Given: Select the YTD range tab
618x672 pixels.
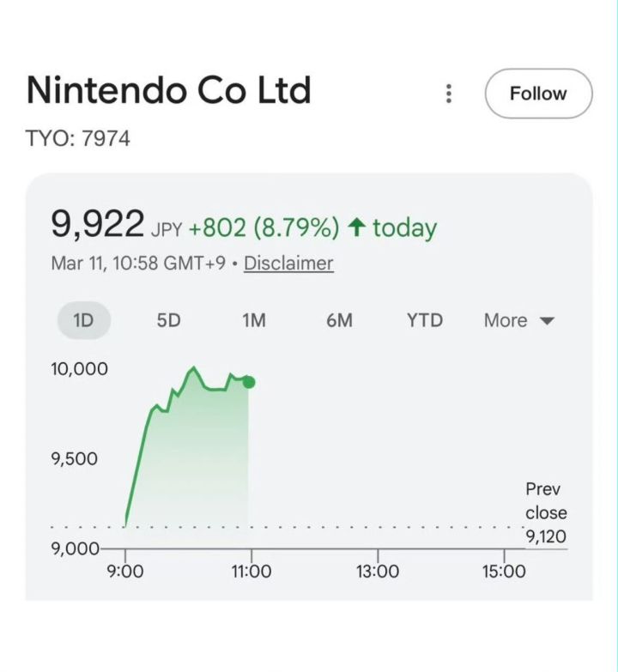Looking at the screenshot, I should tap(425, 320).
